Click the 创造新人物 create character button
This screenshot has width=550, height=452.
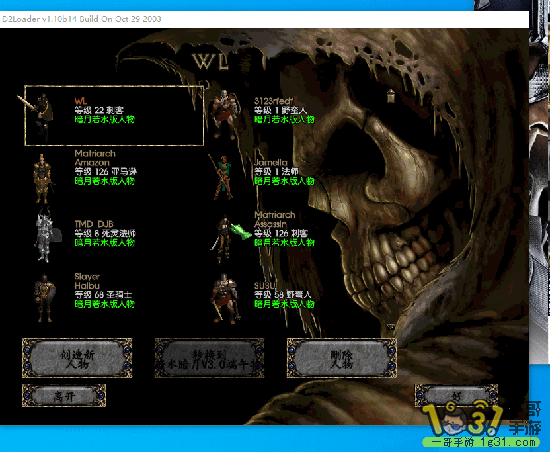pos(77,358)
